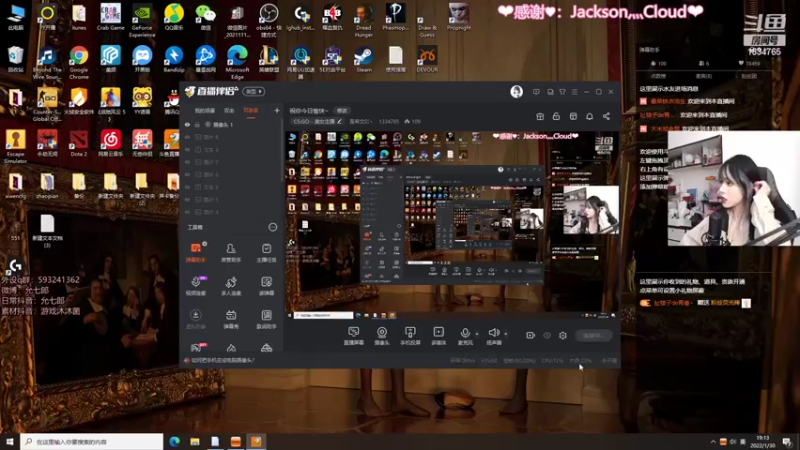Click the source list scrollbar

pos(282,152)
